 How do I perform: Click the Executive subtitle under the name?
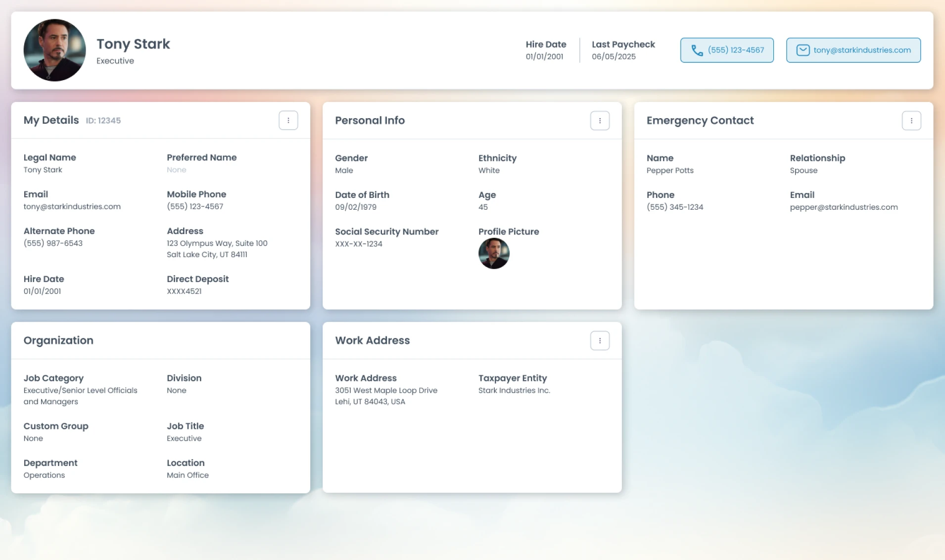click(115, 61)
